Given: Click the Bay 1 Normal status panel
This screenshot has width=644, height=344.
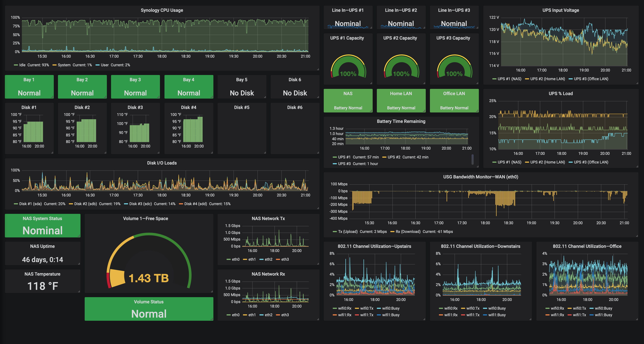Looking at the screenshot, I should 29,87.
